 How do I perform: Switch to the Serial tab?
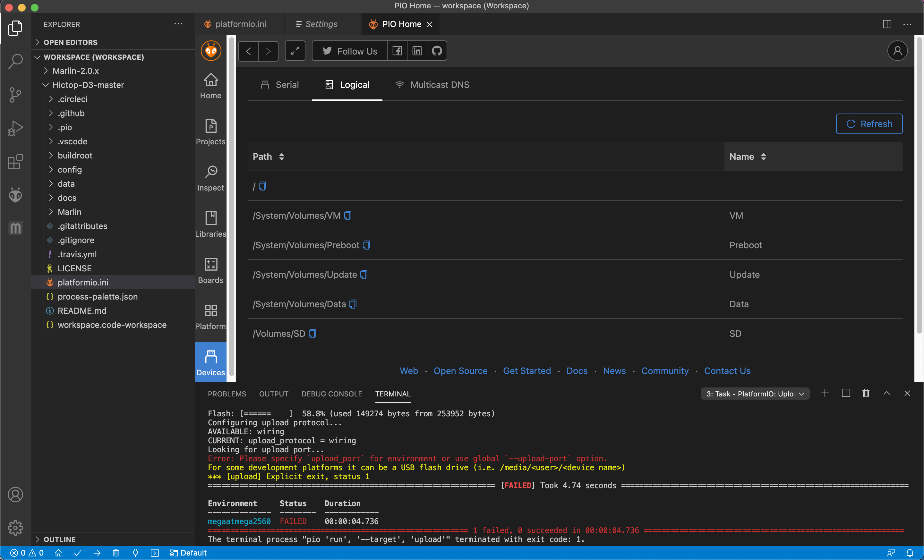(x=280, y=84)
